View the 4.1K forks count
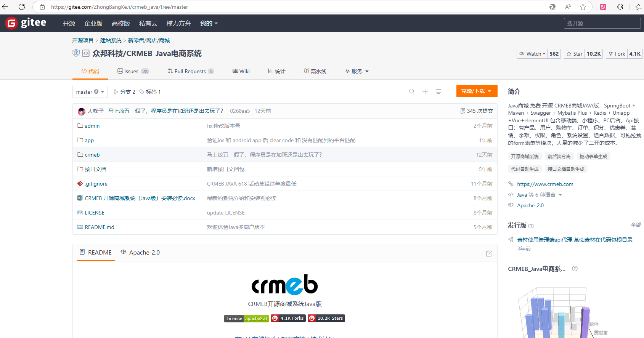 [635, 54]
